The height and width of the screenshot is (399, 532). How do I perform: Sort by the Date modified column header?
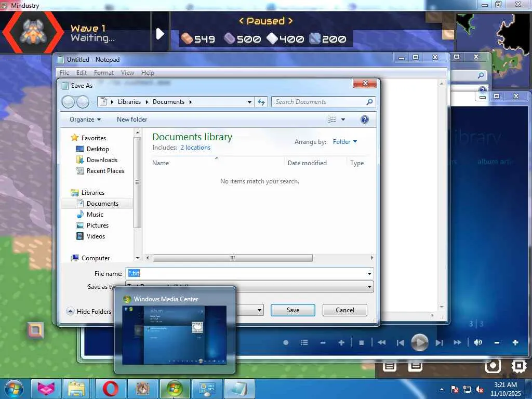tap(307, 163)
